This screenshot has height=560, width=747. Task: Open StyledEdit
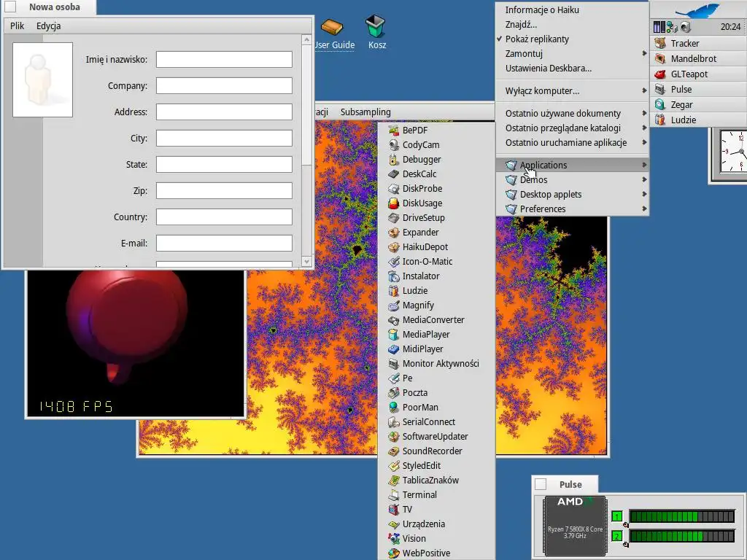point(436,465)
